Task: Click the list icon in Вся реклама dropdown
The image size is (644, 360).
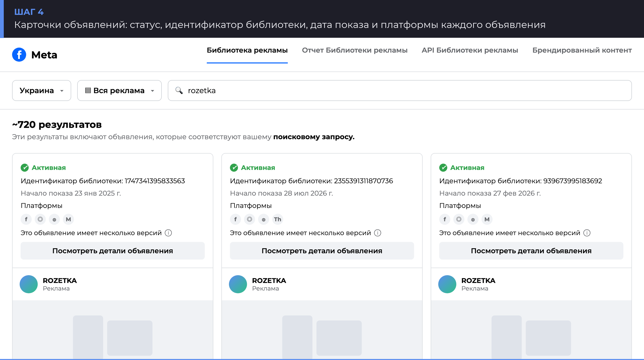Action: (88, 90)
